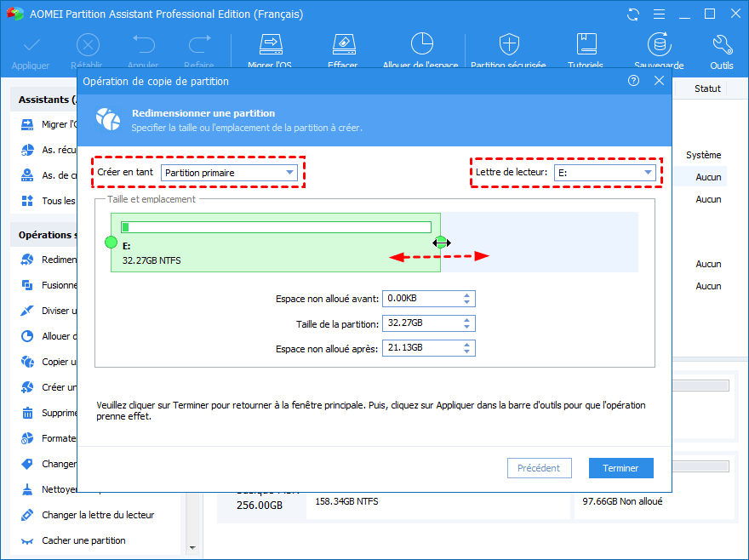
Task: Click the E: partition usage bar
Action: (276, 227)
